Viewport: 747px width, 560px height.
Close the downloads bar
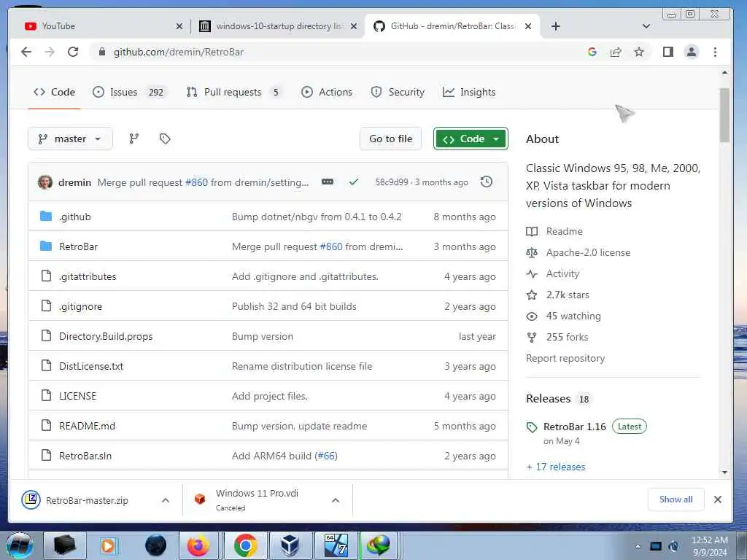click(x=718, y=499)
